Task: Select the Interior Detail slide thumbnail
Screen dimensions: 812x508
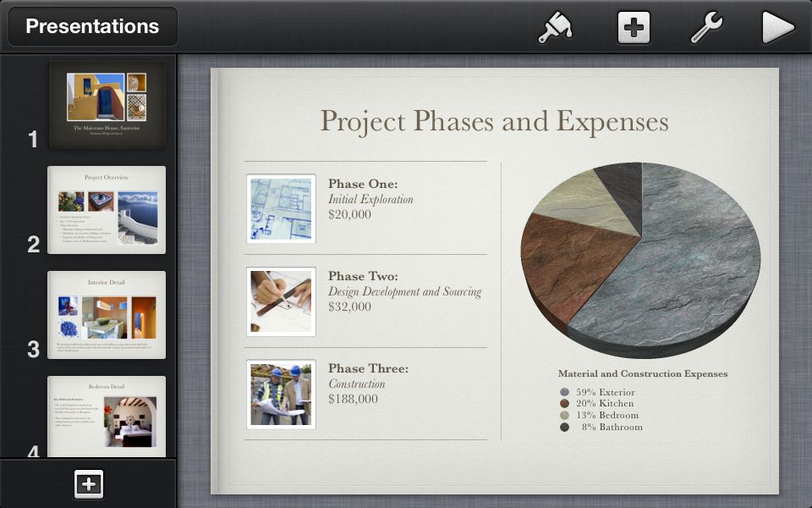Action: (x=106, y=314)
